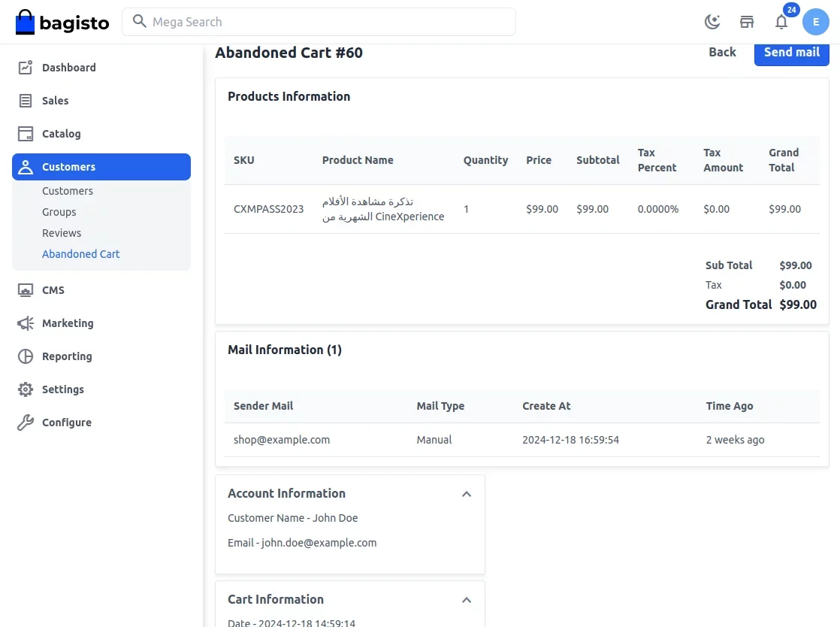Open the Groups submenu item
The image size is (840, 627).
point(59,212)
